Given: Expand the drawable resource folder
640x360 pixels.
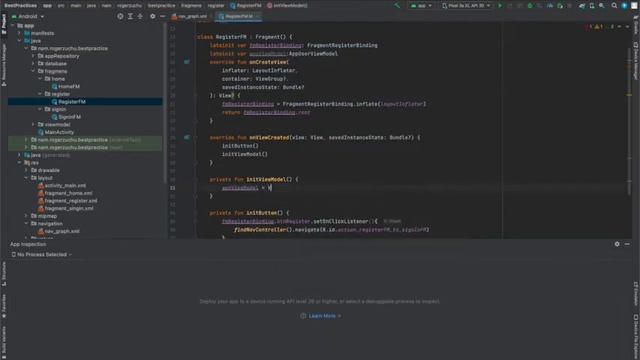Looking at the screenshot, I should pos(26,170).
